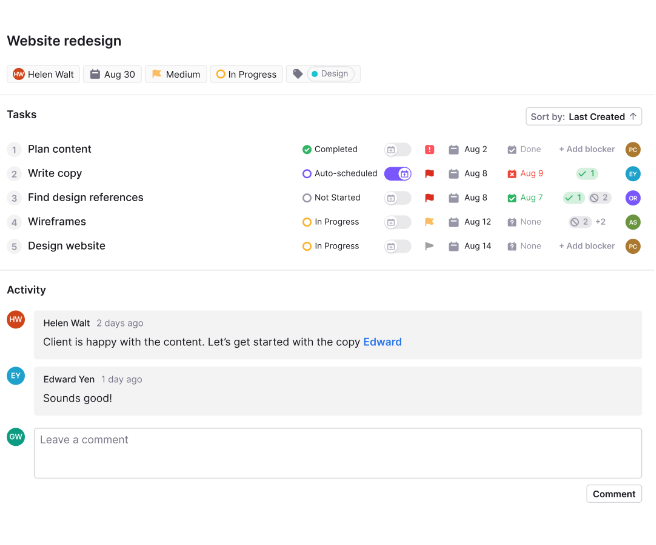Click the gray flag on Design website
This screenshot has width=656, height=545.
point(429,246)
